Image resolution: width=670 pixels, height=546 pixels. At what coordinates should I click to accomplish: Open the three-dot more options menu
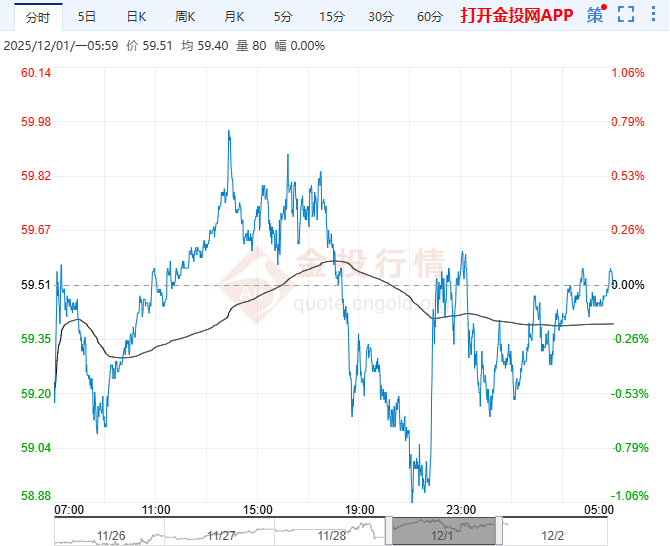coord(653,14)
